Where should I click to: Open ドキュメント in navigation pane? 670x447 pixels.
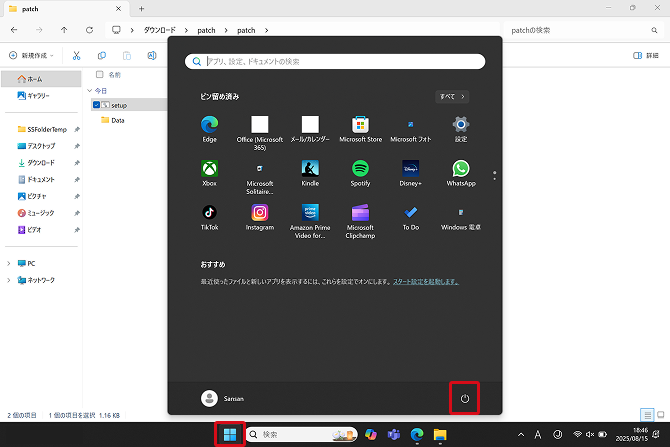tap(41, 179)
